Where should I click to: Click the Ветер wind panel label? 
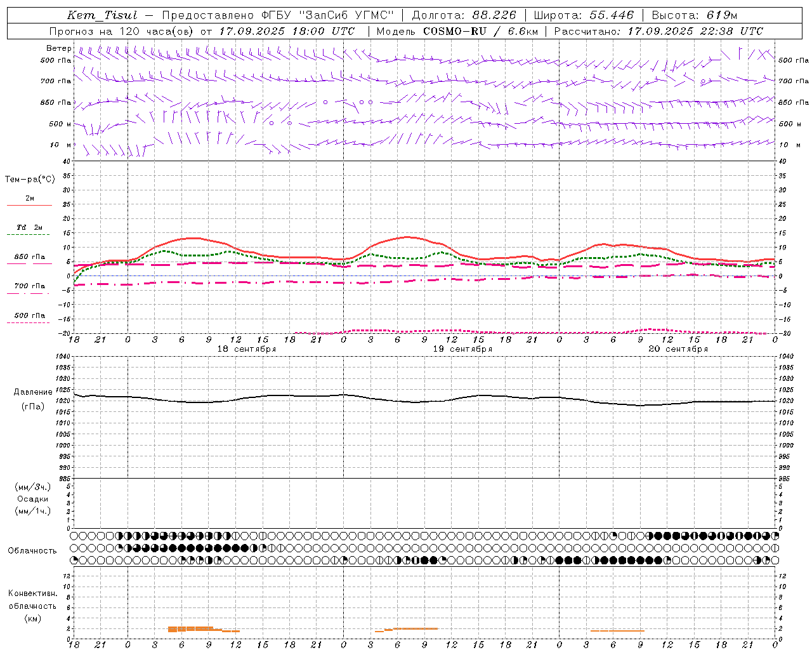[59, 48]
